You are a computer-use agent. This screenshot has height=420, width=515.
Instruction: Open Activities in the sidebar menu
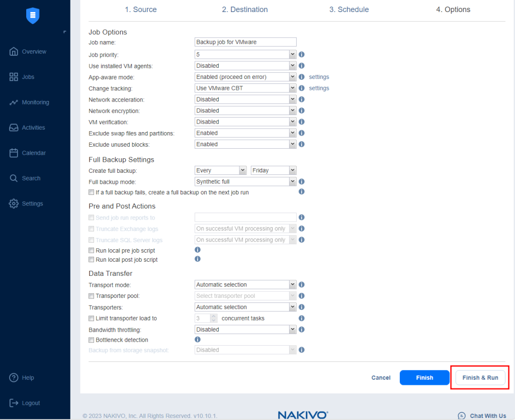(34, 128)
